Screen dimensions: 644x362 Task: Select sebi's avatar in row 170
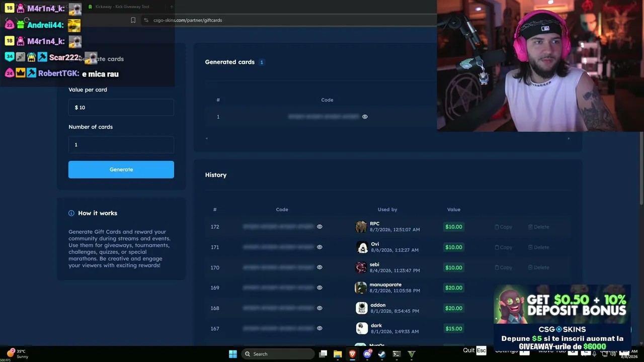pos(361,267)
